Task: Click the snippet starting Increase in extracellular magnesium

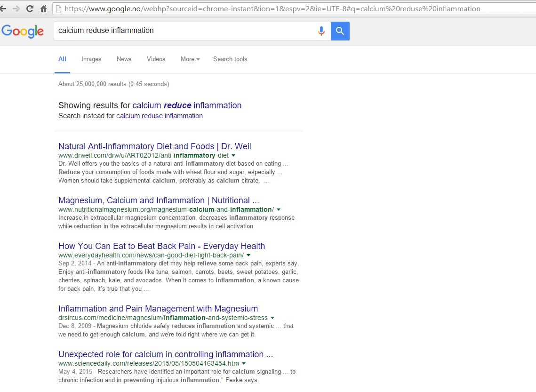Action: click(176, 222)
